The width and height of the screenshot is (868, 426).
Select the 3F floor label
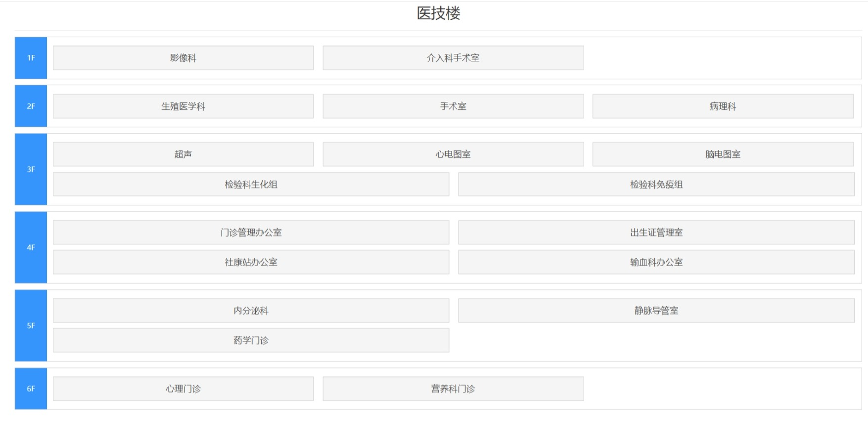(31, 169)
